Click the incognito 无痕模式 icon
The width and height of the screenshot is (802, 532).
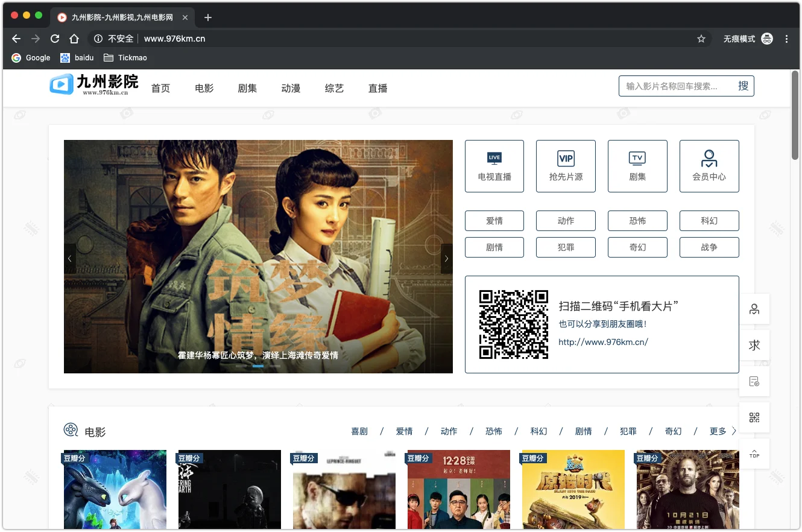pos(767,39)
